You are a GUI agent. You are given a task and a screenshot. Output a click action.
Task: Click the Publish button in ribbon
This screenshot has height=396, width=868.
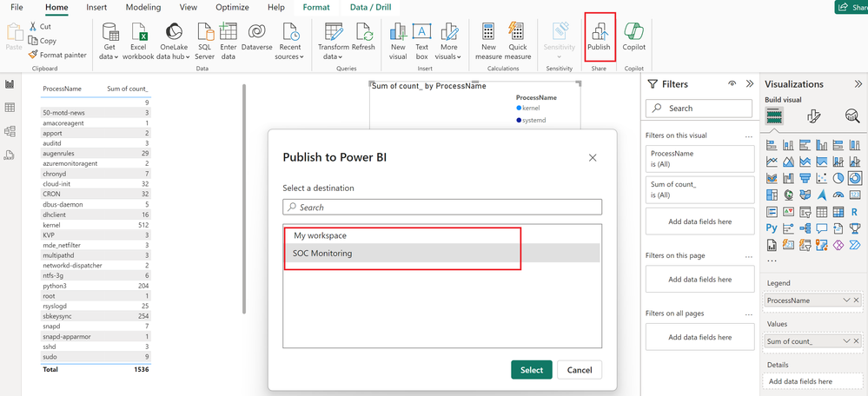click(599, 37)
